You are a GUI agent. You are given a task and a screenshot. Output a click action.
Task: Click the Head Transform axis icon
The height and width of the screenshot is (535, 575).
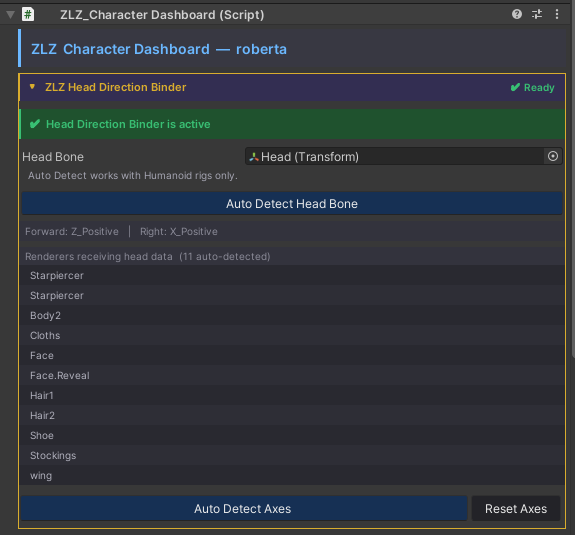254,157
